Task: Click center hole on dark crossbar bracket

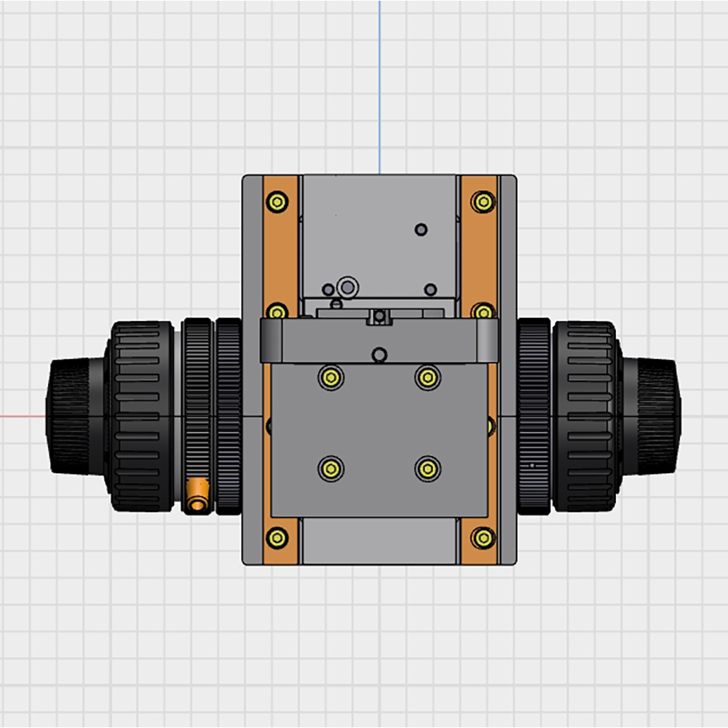Action: coord(379,355)
